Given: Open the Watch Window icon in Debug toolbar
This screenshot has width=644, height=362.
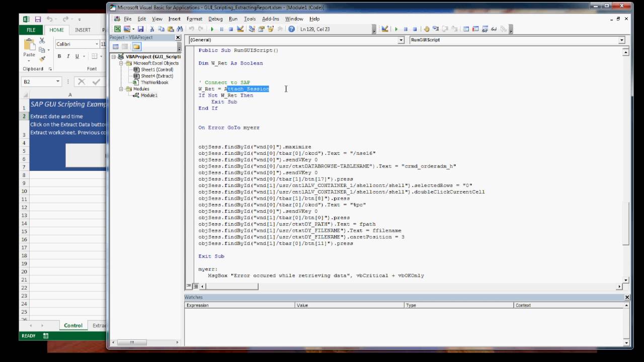Looking at the screenshot, I should pyautogui.click(x=485, y=29).
